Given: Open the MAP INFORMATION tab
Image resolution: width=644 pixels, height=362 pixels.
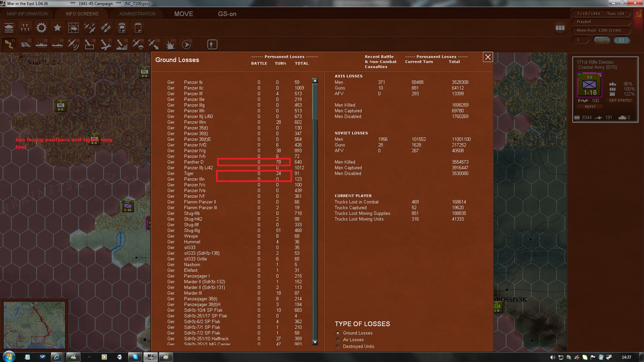Looking at the screenshot, I should coord(27,14).
